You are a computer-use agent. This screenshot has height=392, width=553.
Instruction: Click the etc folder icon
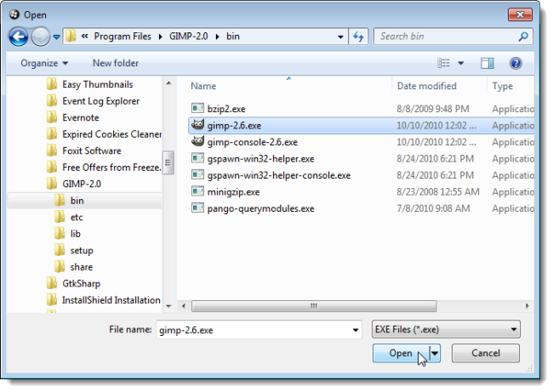60,217
